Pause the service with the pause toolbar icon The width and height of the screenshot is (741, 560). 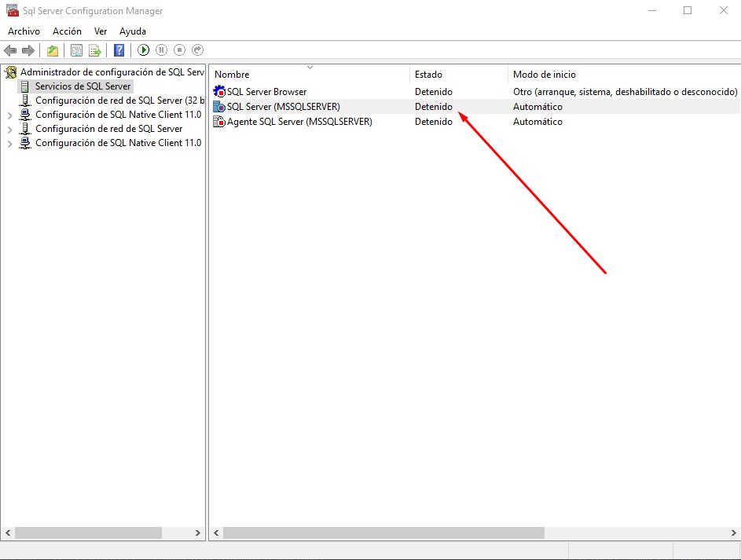[x=162, y=49]
